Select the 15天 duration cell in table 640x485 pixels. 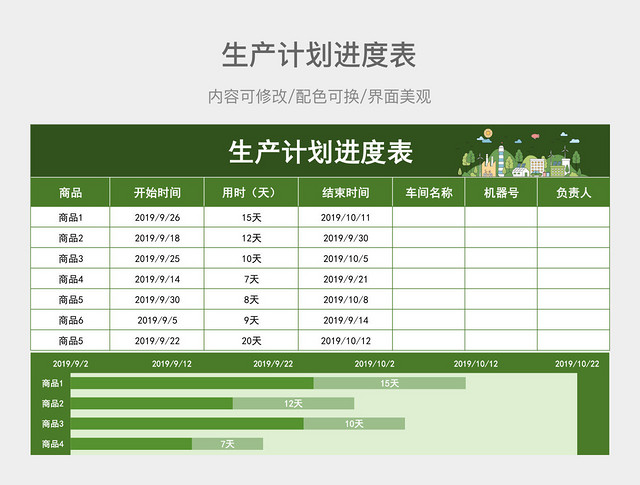(x=251, y=217)
